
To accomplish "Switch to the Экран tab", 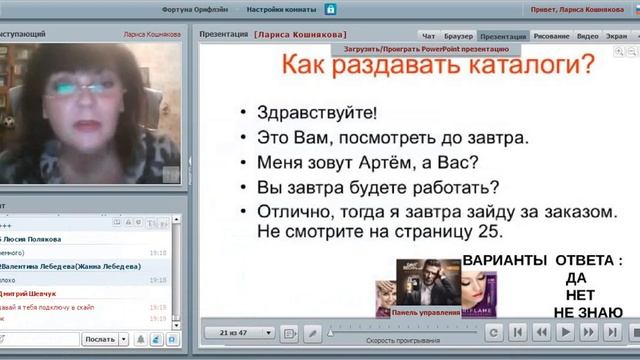I will click(x=616, y=36).
